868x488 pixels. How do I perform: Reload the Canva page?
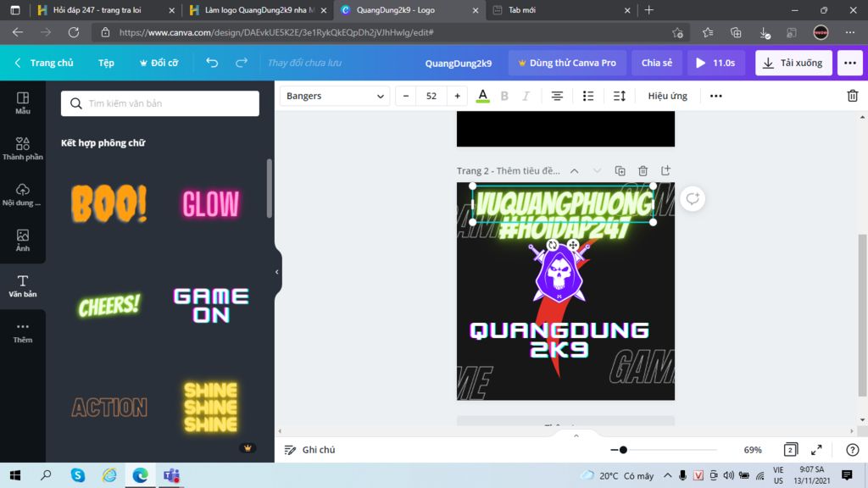74,32
